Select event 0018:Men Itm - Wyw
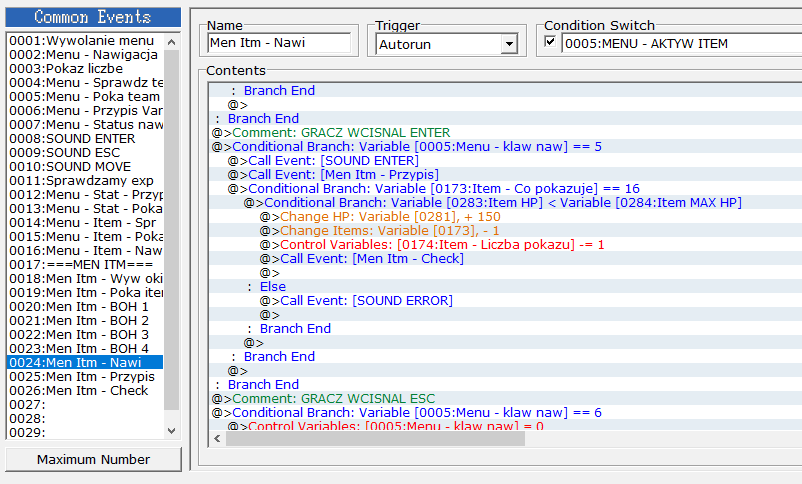The width and height of the screenshot is (802, 484). (85, 278)
